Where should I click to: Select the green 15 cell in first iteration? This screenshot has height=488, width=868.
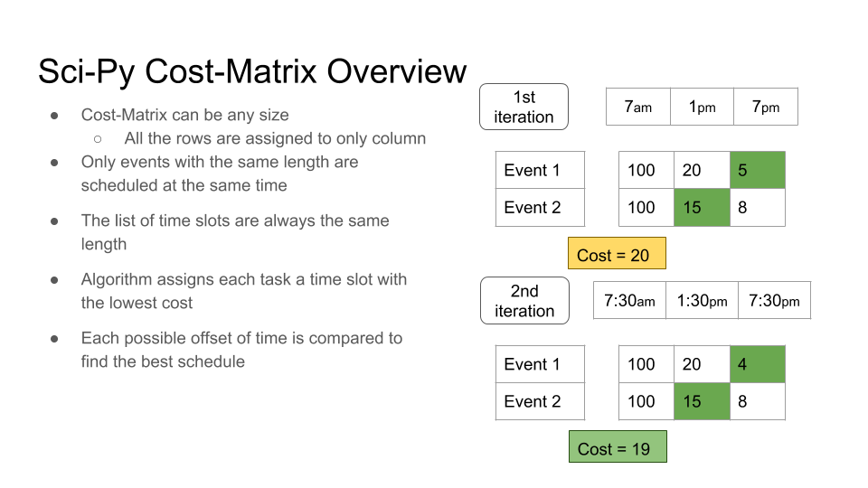point(702,208)
